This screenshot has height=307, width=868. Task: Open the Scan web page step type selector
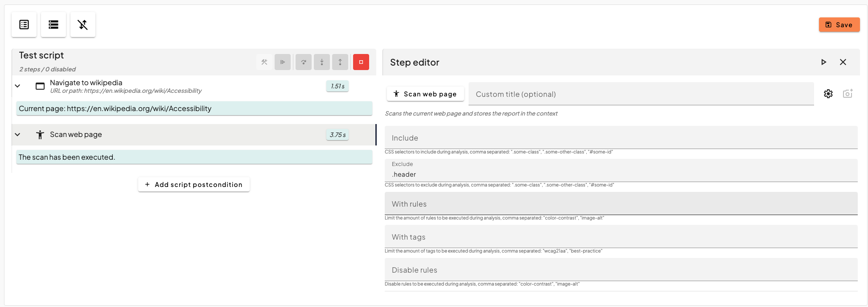[425, 94]
